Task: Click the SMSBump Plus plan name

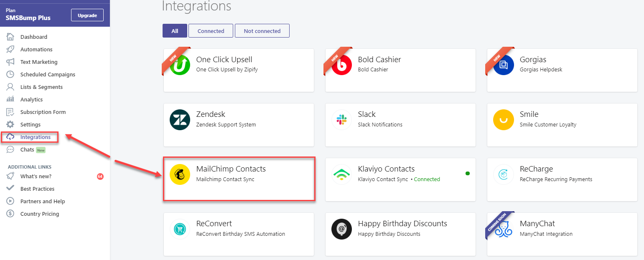Action: point(28,18)
